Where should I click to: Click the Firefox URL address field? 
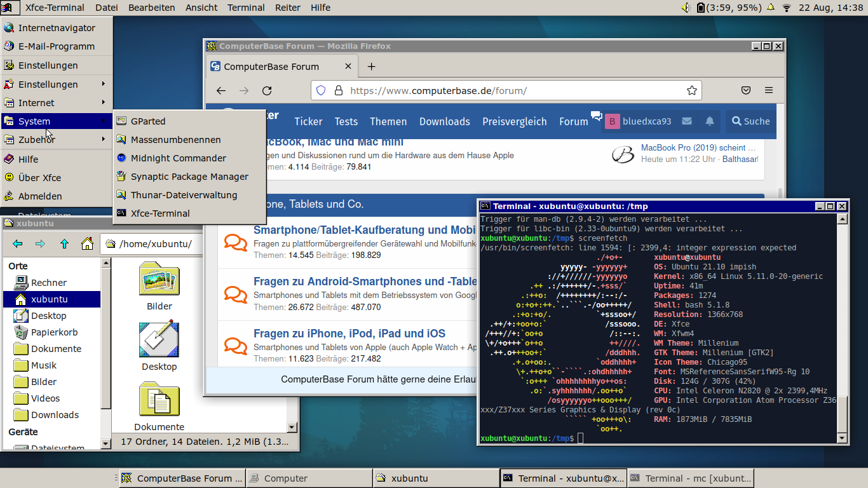coord(506,91)
